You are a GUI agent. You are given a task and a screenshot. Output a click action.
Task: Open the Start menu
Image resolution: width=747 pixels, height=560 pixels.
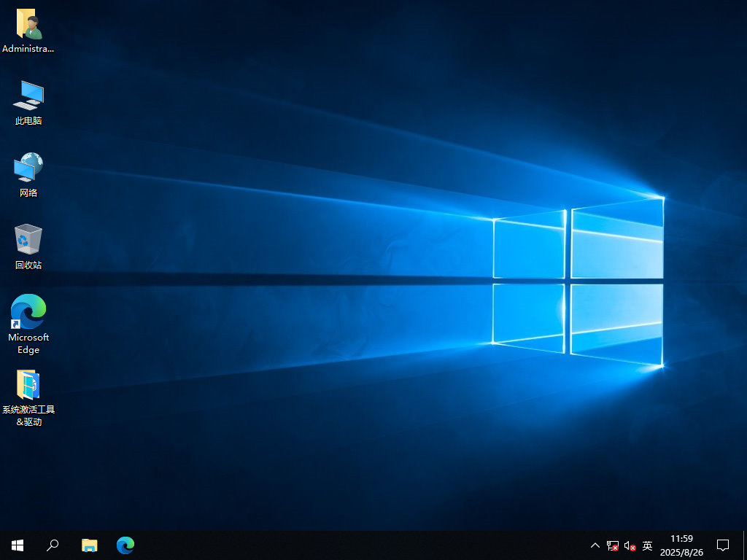pos(17,545)
